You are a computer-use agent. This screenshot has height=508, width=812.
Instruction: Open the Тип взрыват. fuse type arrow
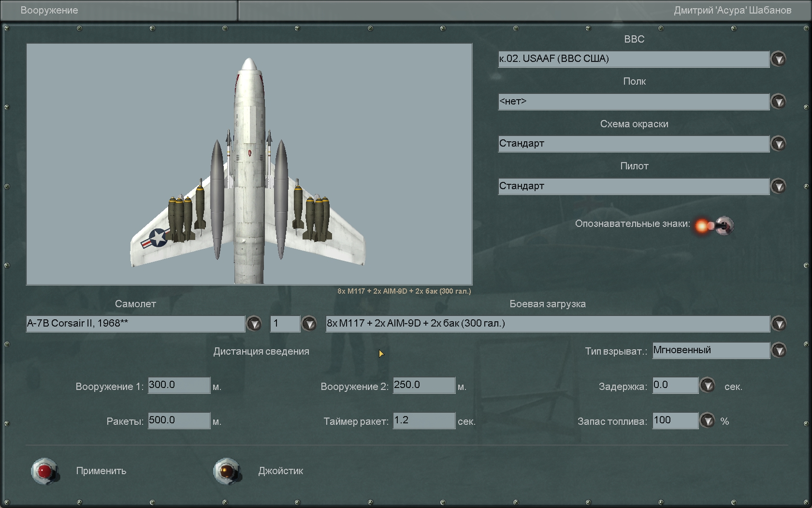pyautogui.click(x=779, y=350)
